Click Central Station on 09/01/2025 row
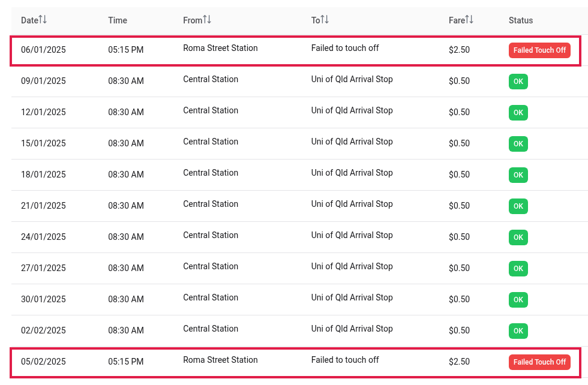Viewport: 588px width, 385px height. tap(211, 79)
